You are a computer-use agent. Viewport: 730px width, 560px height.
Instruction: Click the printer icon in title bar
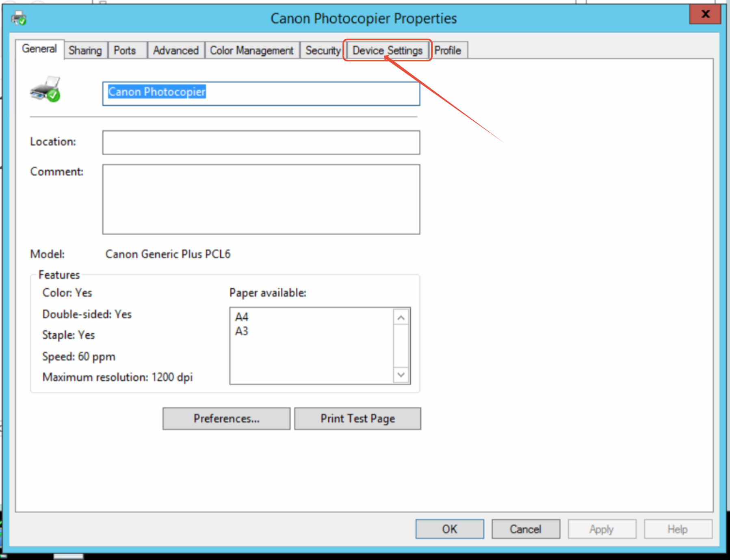pyautogui.click(x=19, y=18)
